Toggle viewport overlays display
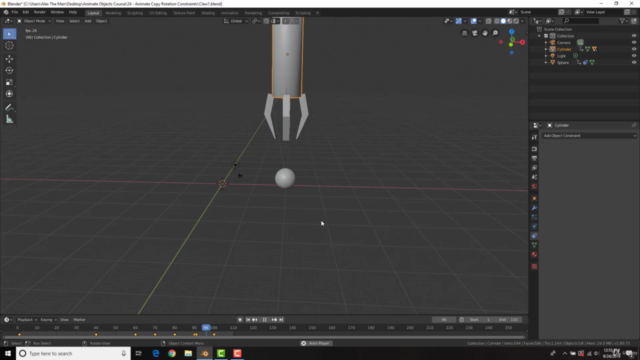The image size is (640, 360). (473, 21)
